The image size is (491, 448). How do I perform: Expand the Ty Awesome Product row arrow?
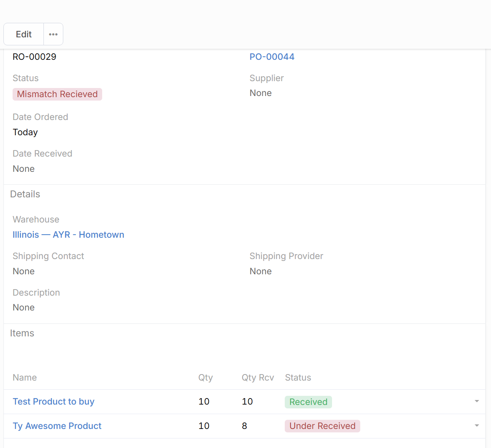coord(477,426)
